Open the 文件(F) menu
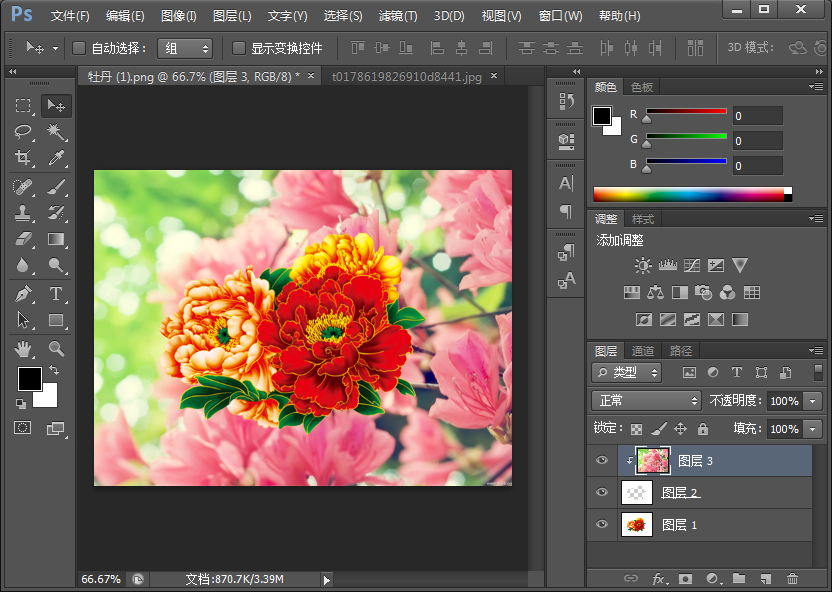Screen dimensions: 832x592 coord(70,16)
